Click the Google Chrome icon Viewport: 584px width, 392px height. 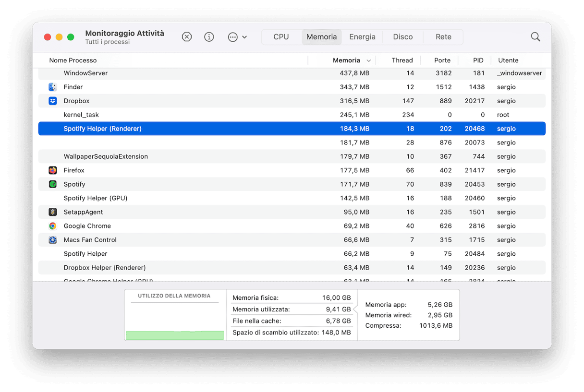point(53,226)
